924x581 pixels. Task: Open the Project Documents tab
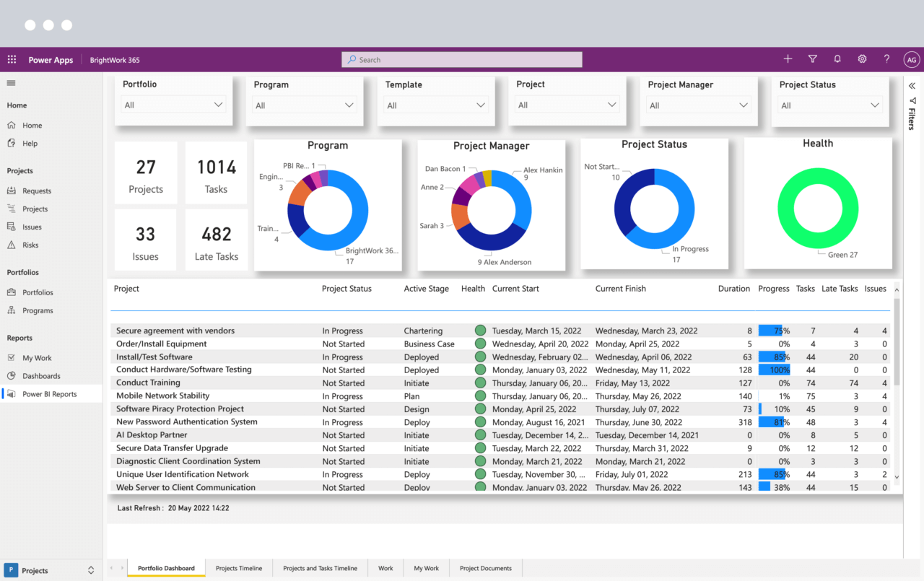(x=485, y=568)
